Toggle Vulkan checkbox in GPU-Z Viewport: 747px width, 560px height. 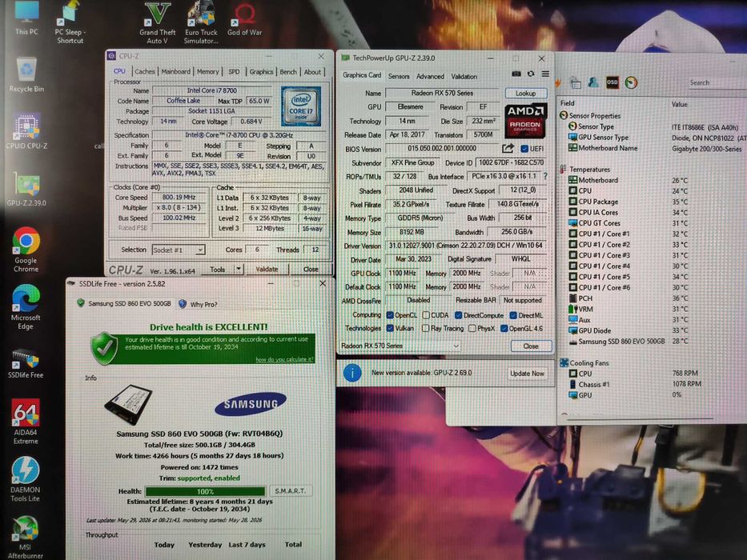click(390, 328)
